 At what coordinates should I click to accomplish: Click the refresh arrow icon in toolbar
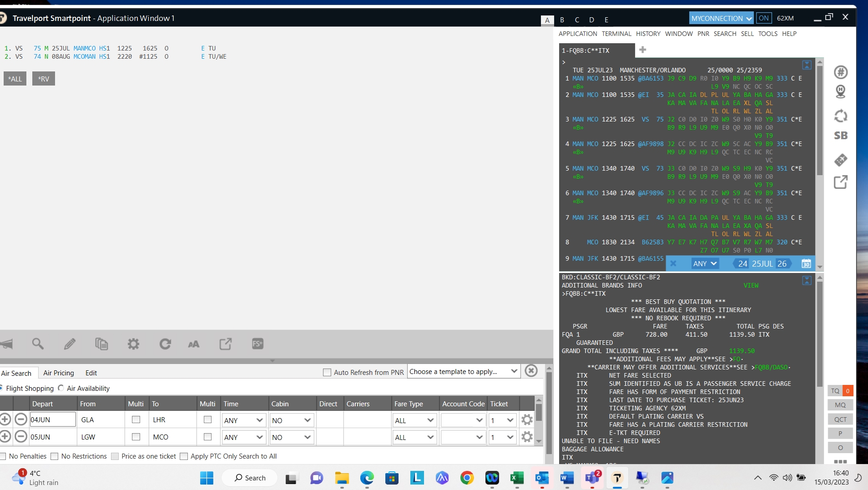[165, 344]
